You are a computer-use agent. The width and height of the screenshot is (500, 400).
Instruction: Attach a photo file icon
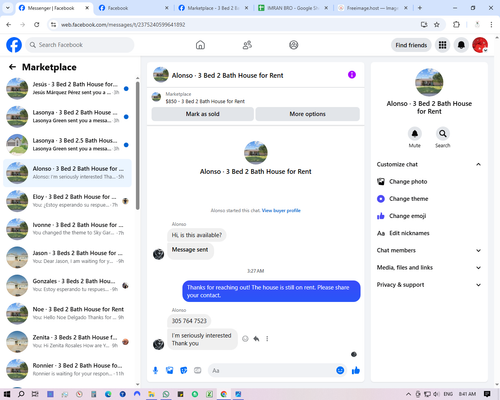(x=170, y=370)
